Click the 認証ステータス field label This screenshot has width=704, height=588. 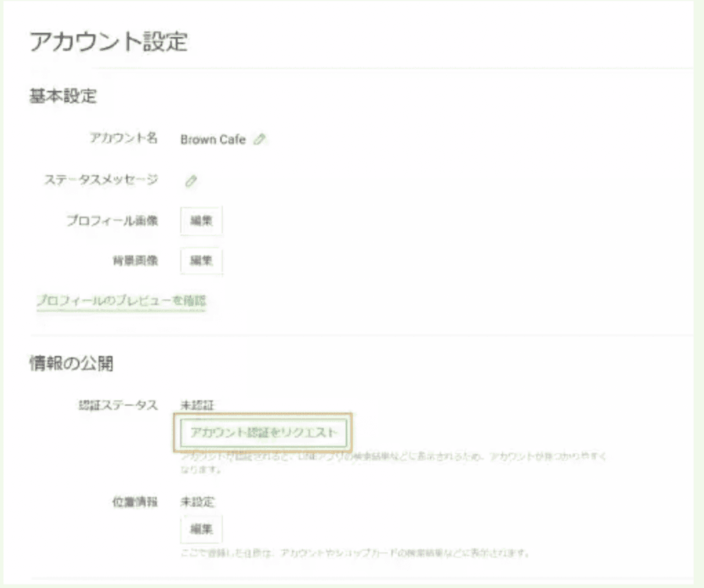pyautogui.click(x=118, y=405)
